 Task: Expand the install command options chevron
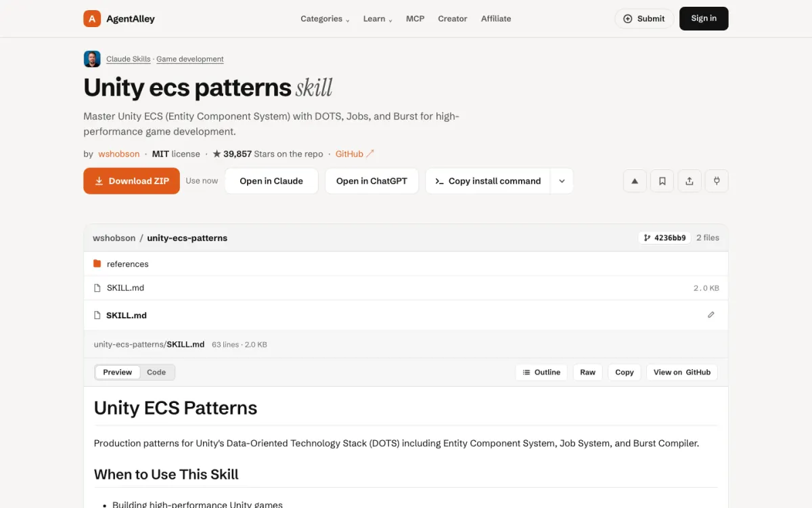pos(562,181)
